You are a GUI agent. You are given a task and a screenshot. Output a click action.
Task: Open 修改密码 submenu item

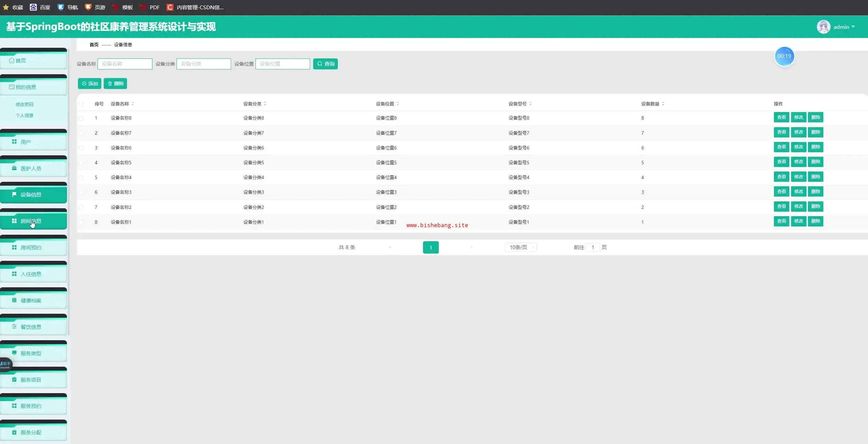(x=24, y=104)
